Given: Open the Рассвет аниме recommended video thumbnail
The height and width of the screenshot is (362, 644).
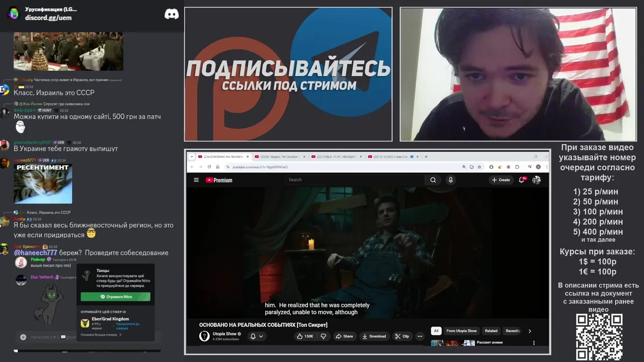Looking at the screenshot, I should [453, 343].
